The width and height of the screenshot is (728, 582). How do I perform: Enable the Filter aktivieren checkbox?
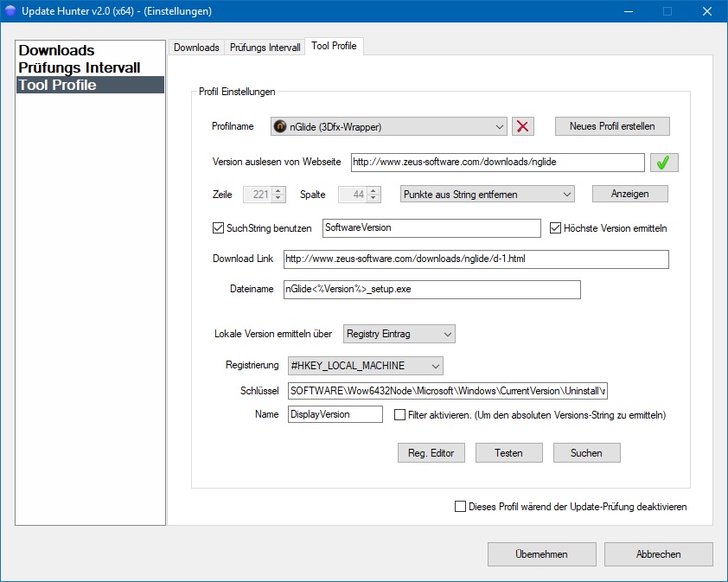(399, 415)
